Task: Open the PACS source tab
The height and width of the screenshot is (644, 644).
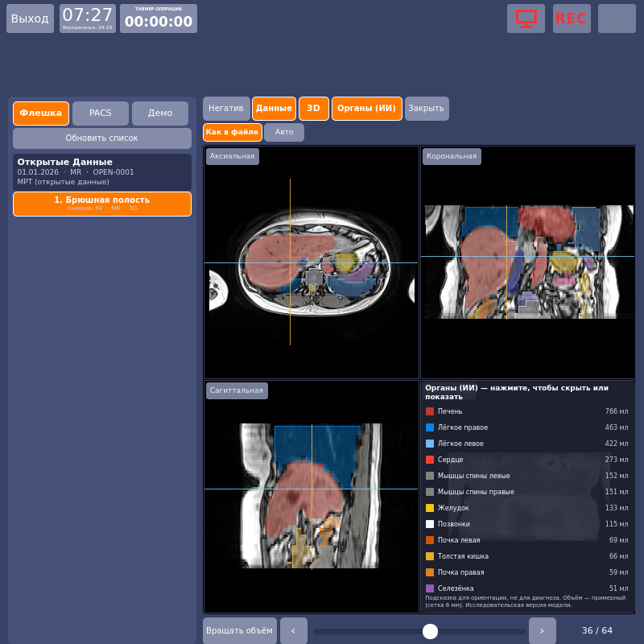Action: coord(100,113)
